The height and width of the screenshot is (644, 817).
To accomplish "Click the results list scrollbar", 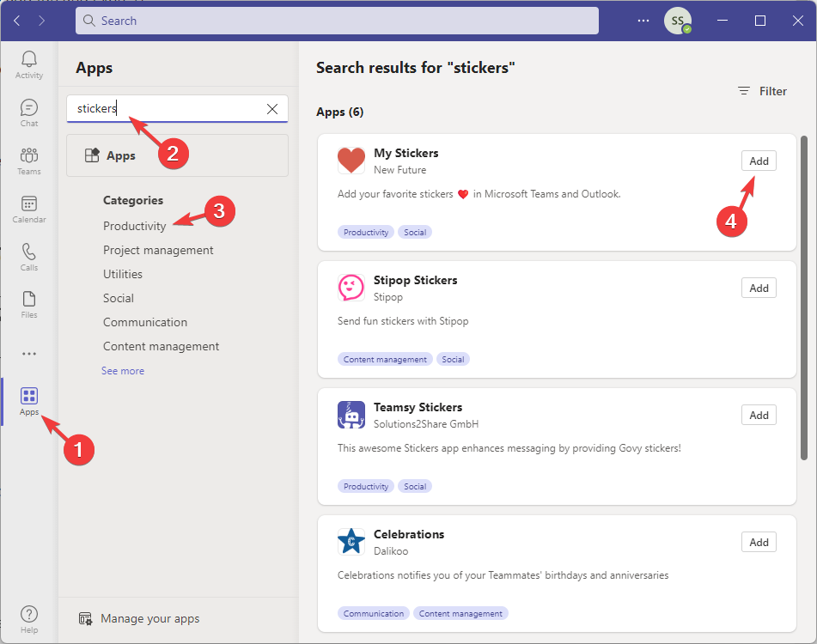I will [x=804, y=298].
